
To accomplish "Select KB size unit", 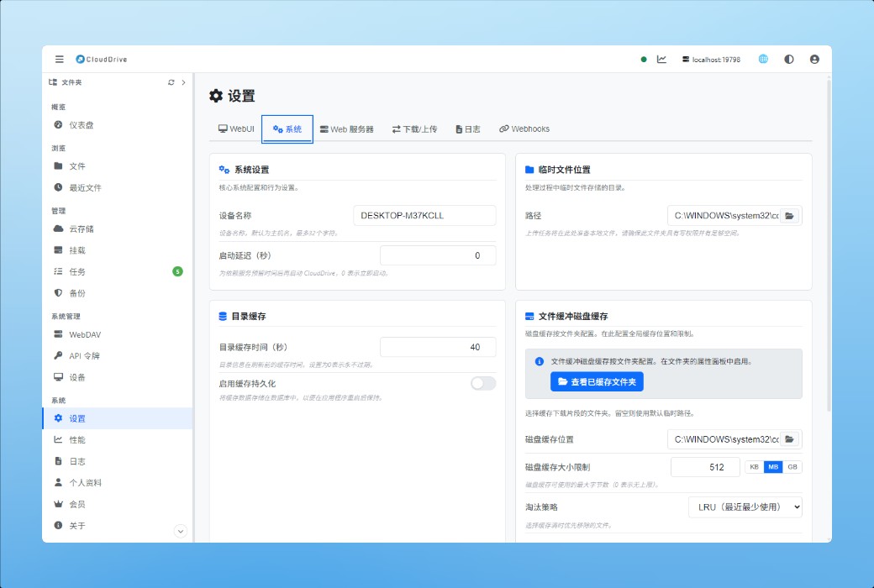I will [x=754, y=467].
